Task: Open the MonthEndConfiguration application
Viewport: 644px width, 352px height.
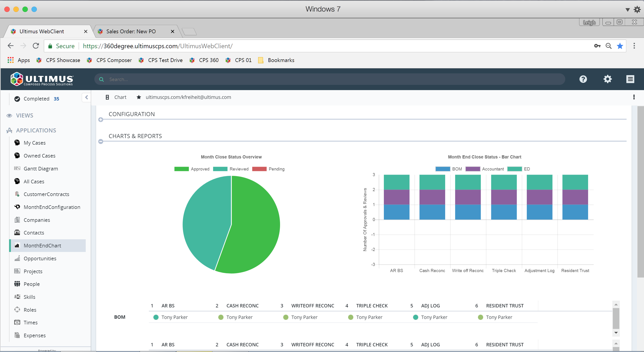Action: pyautogui.click(x=52, y=207)
